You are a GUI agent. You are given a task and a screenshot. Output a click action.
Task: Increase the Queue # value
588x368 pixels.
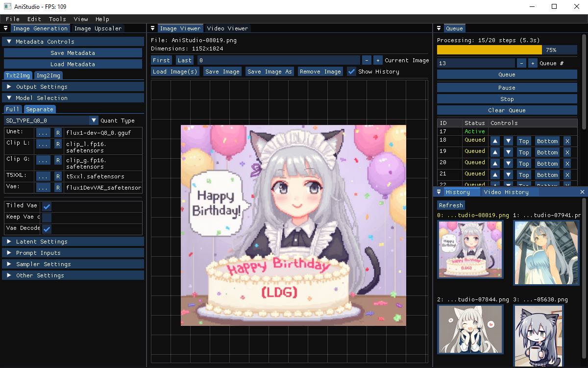(533, 63)
